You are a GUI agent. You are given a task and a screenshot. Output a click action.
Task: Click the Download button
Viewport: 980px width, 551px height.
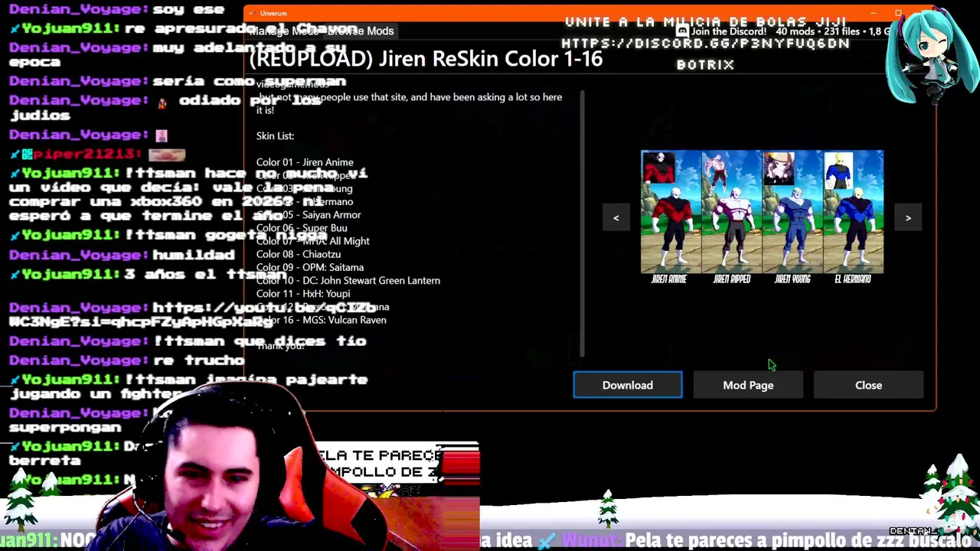(627, 385)
